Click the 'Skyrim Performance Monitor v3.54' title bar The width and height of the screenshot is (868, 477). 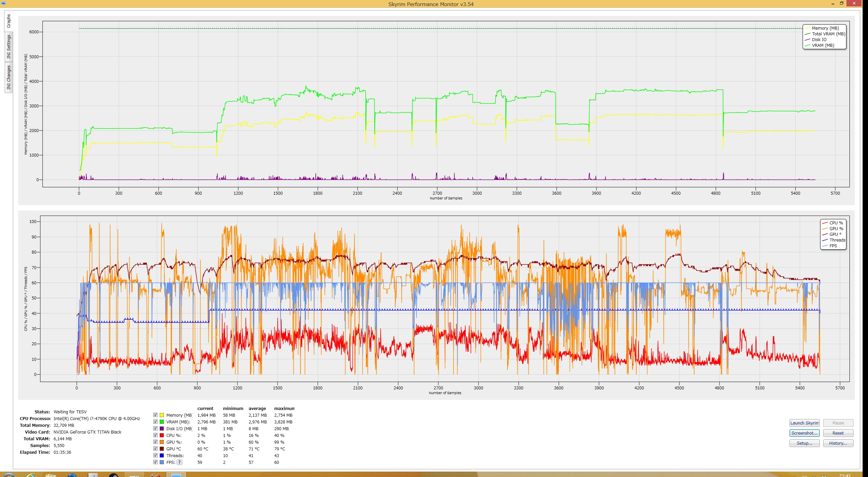(431, 4)
